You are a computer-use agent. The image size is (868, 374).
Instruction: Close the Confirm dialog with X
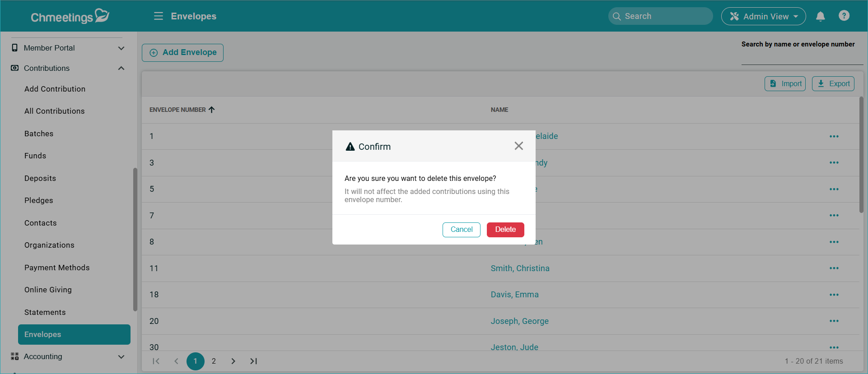click(x=518, y=146)
